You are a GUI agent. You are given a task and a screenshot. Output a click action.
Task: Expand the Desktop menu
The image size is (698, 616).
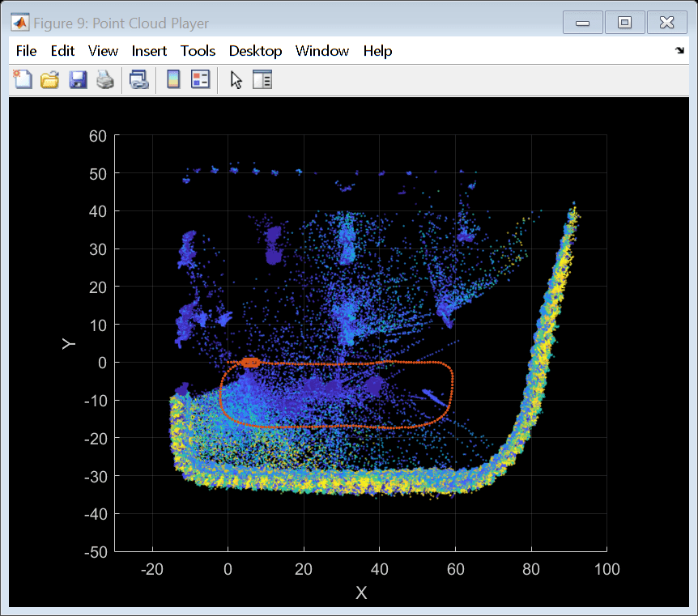255,51
